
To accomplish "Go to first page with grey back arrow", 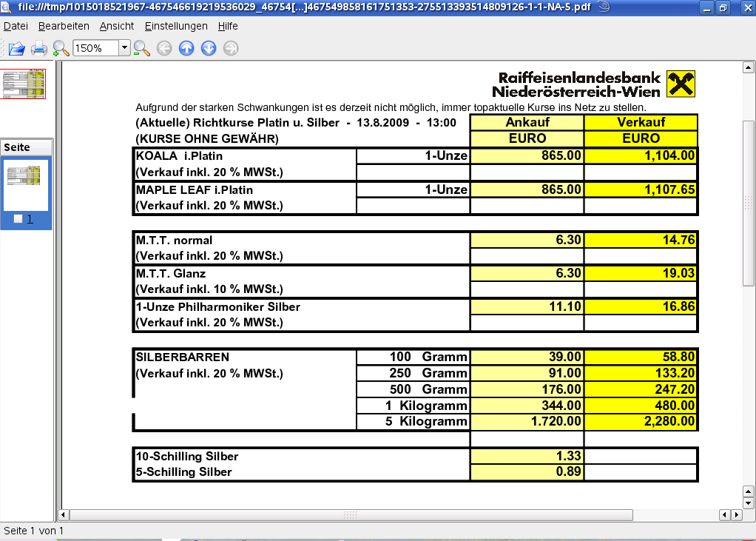I will (164, 48).
